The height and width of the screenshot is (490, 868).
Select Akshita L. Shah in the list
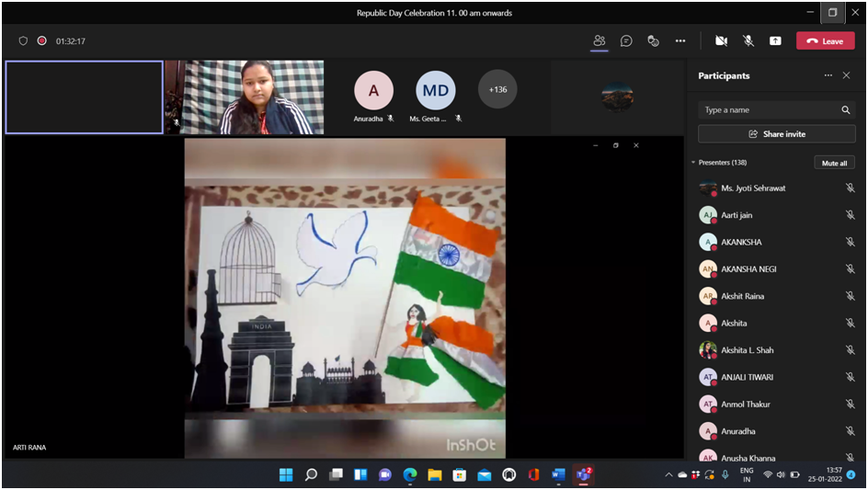point(747,350)
